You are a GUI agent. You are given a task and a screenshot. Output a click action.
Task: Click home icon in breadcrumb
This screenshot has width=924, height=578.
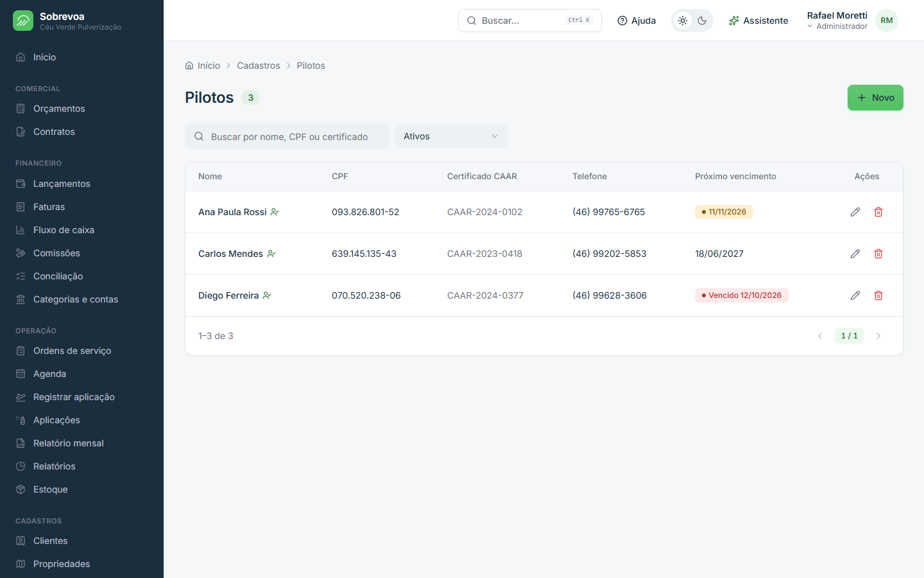point(189,66)
